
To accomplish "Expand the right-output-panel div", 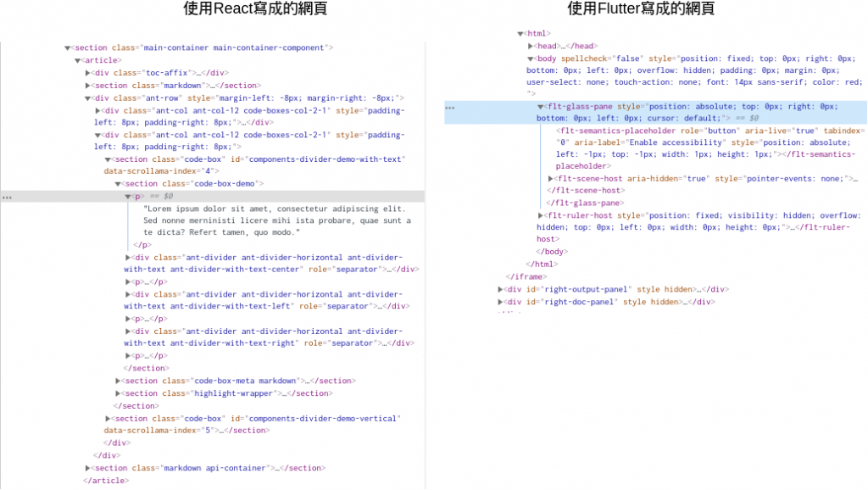I will click(x=500, y=290).
